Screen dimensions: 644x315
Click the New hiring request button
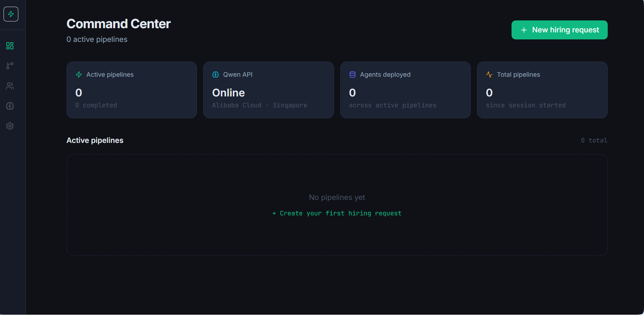pyautogui.click(x=559, y=30)
